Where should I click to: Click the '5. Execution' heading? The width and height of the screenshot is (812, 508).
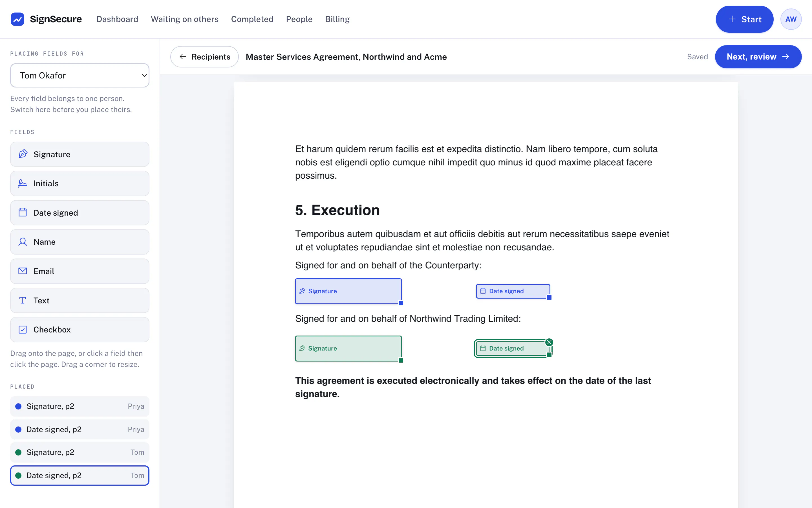point(337,210)
